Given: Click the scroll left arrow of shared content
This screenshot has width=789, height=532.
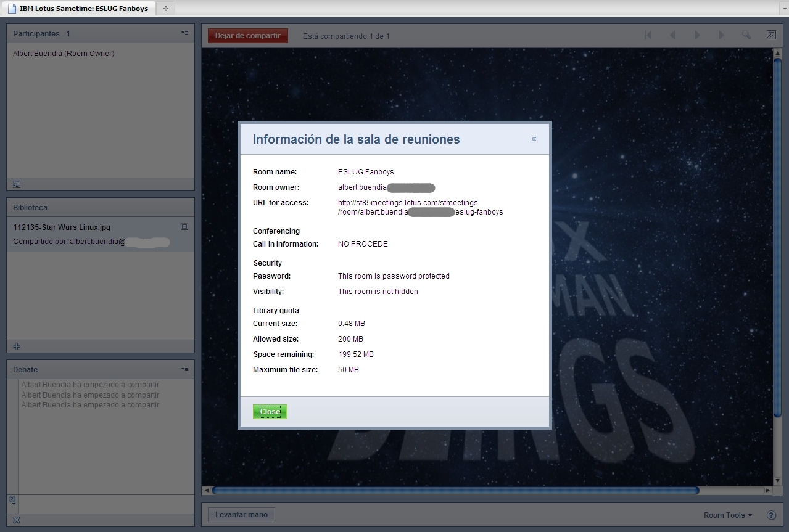Looking at the screenshot, I should (206, 491).
